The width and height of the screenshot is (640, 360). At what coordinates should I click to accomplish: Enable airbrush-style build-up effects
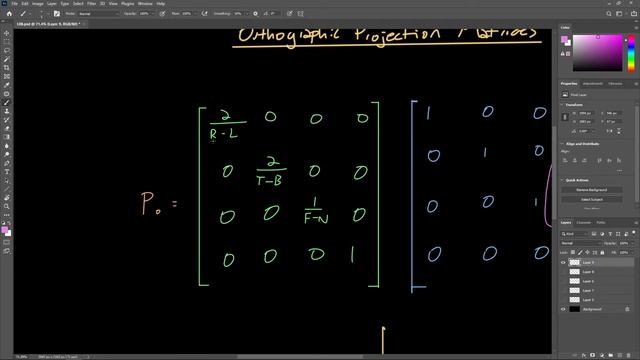click(204, 13)
